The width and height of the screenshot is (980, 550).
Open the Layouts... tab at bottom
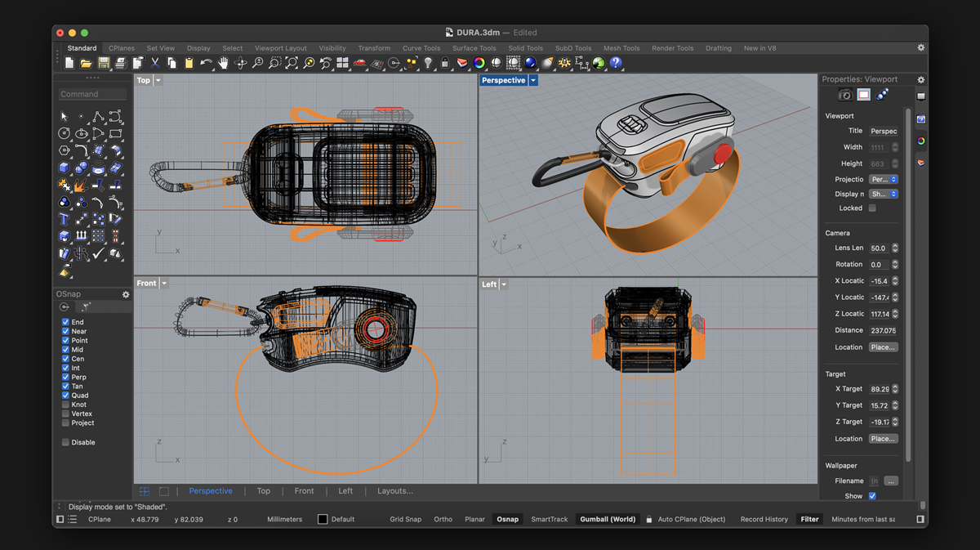point(395,491)
